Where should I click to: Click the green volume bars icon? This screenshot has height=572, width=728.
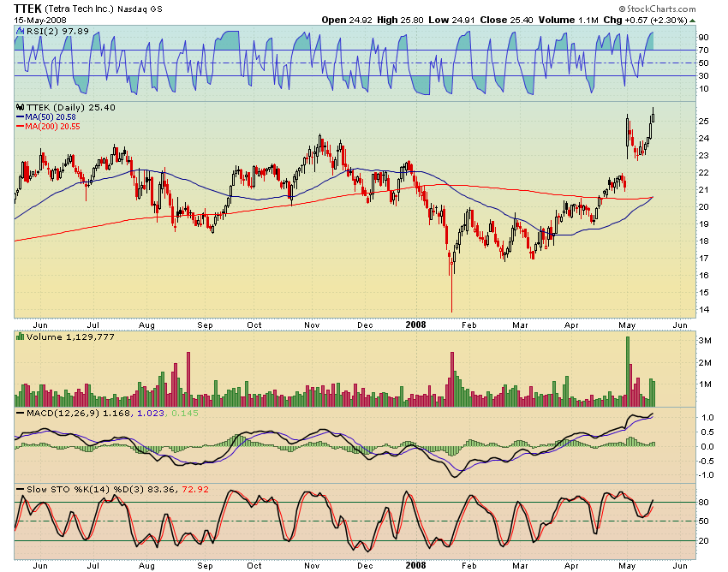tap(20, 337)
